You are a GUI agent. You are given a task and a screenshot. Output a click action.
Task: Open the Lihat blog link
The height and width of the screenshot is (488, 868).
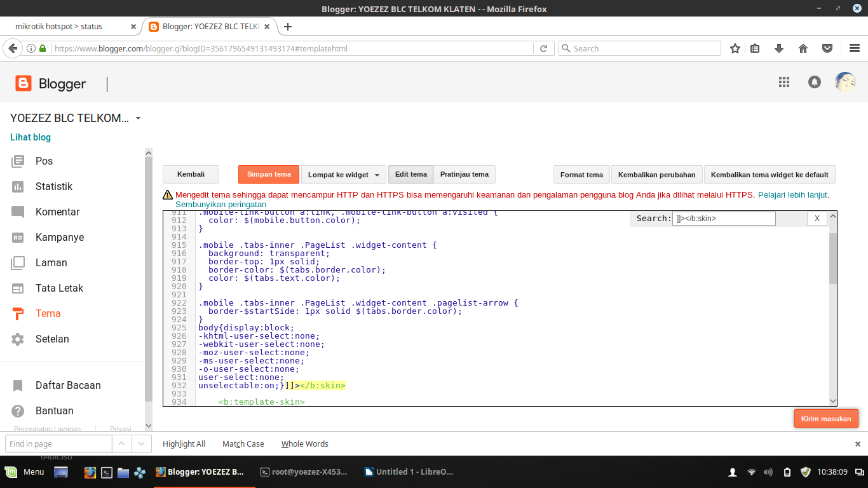coord(30,137)
